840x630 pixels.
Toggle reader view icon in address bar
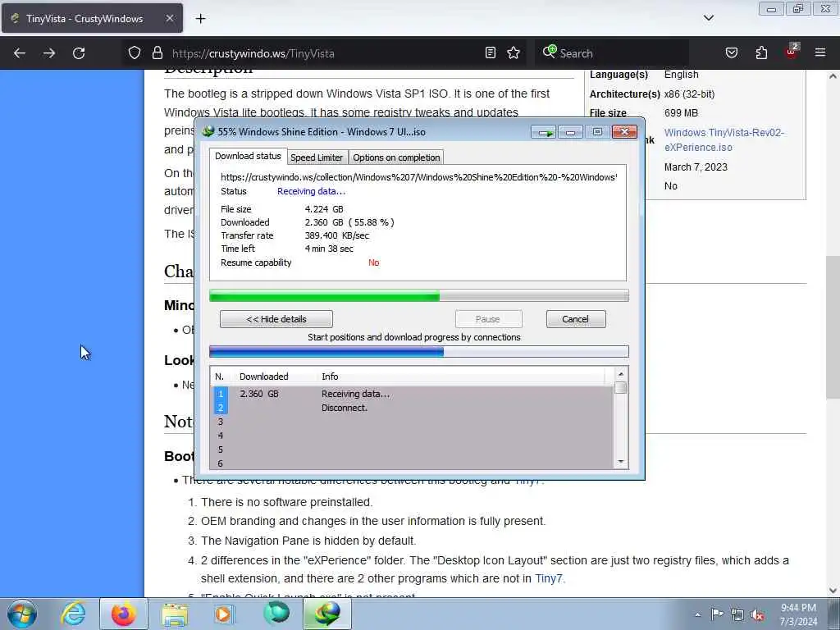click(491, 52)
